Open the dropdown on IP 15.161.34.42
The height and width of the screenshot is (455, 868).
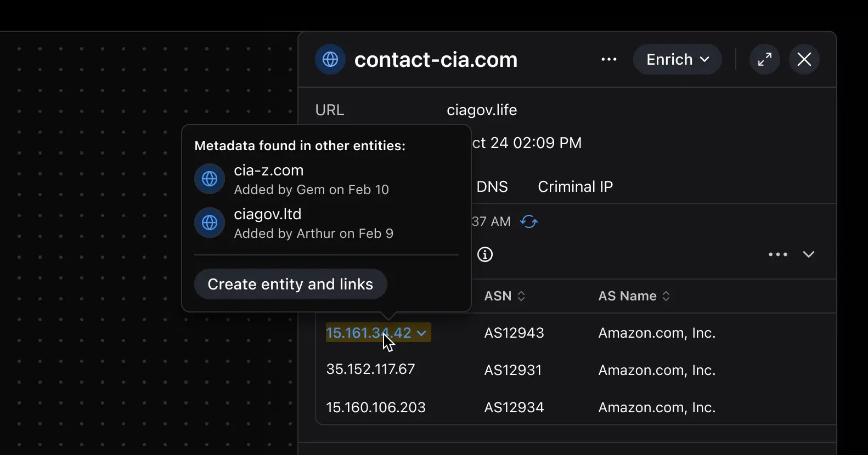[x=421, y=333]
